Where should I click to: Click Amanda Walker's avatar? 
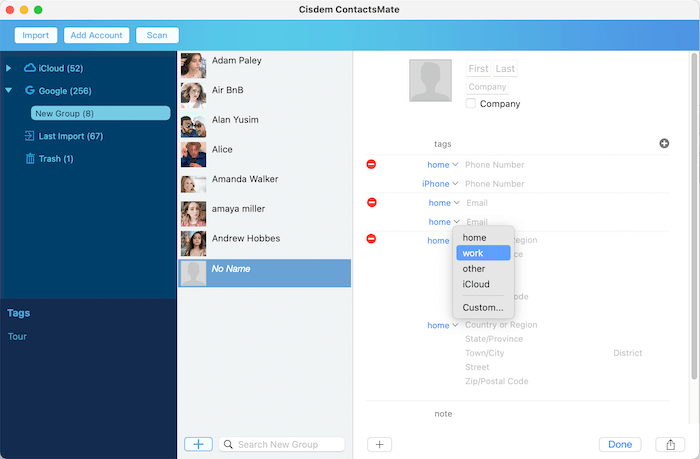[x=193, y=184]
